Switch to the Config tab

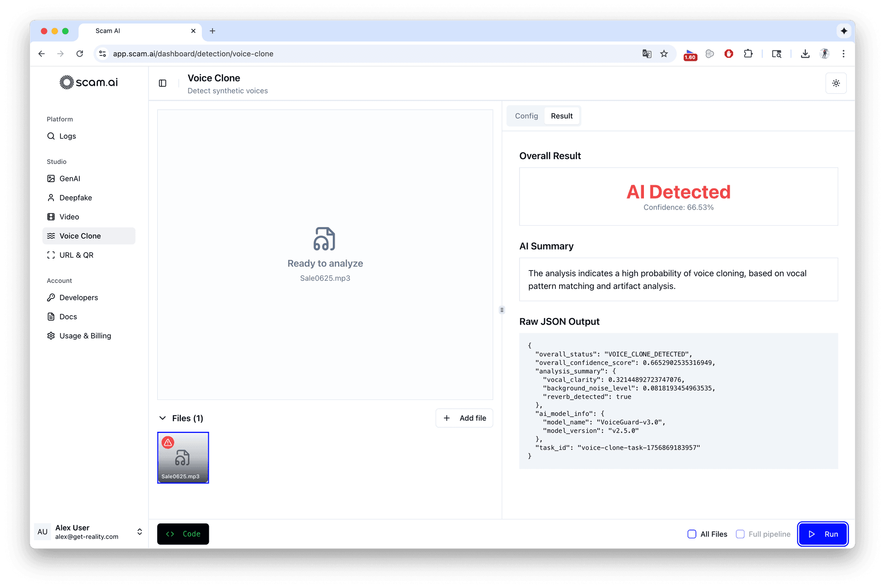(526, 116)
